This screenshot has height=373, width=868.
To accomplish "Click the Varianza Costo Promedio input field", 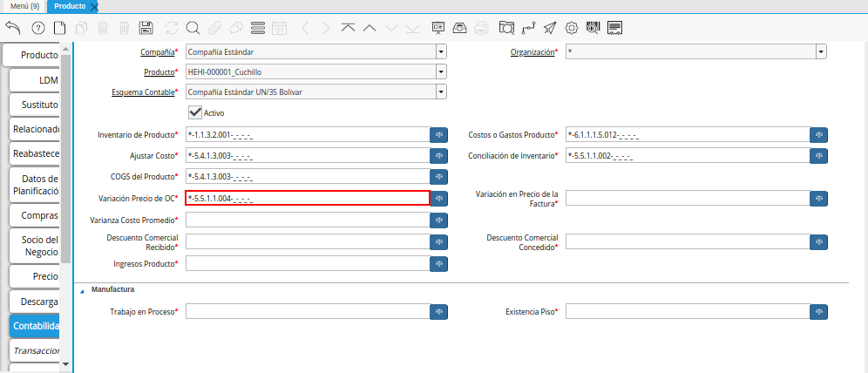I will 308,220.
